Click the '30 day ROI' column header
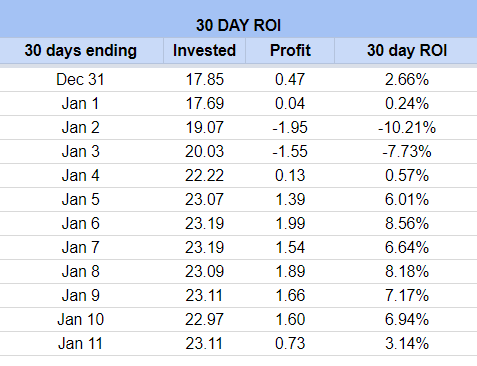477x366 pixels. click(x=406, y=50)
